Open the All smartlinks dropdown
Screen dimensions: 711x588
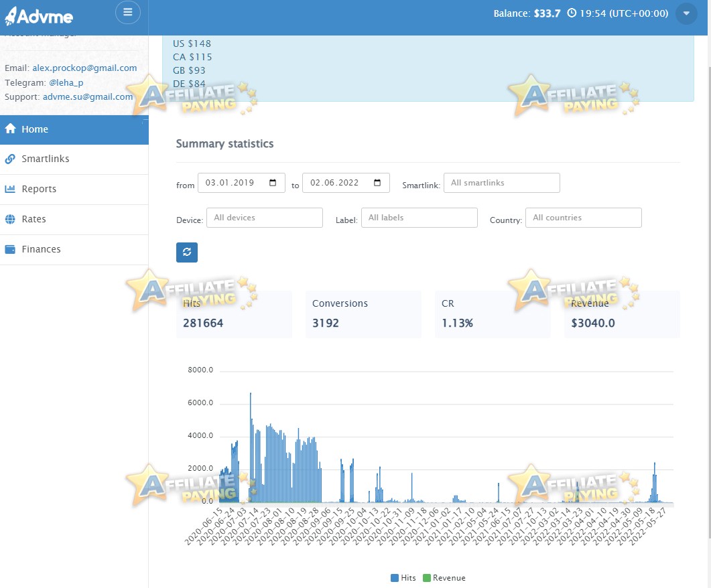(x=501, y=183)
